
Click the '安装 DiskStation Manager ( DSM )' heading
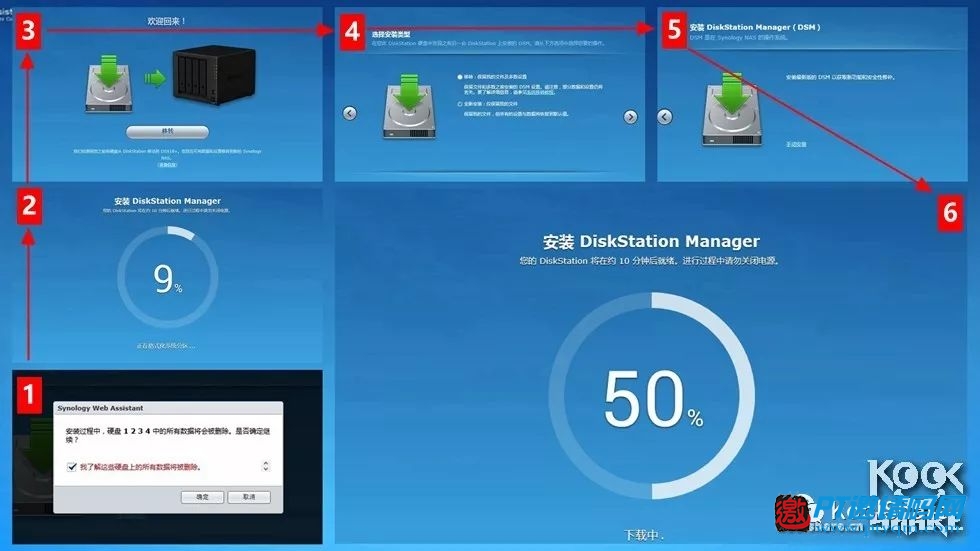point(754,27)
